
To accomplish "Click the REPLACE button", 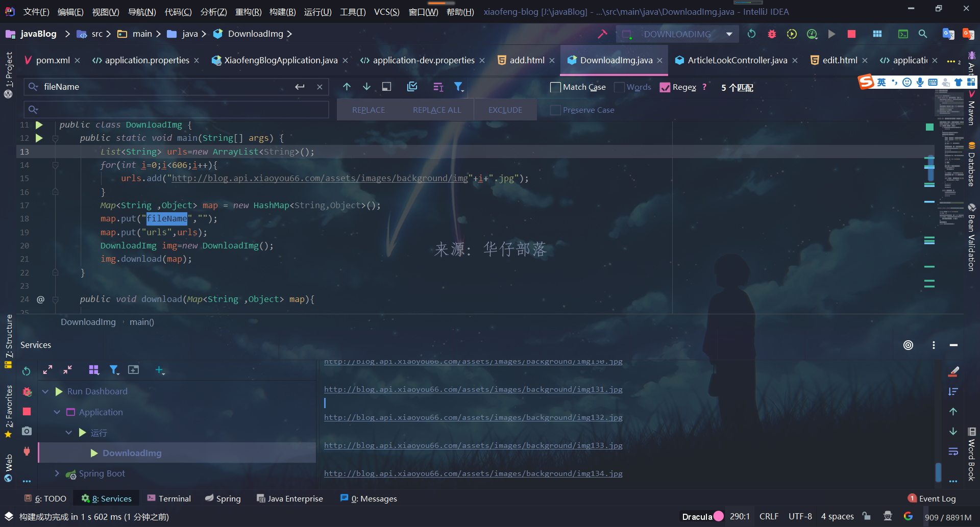I will [369, 110].
